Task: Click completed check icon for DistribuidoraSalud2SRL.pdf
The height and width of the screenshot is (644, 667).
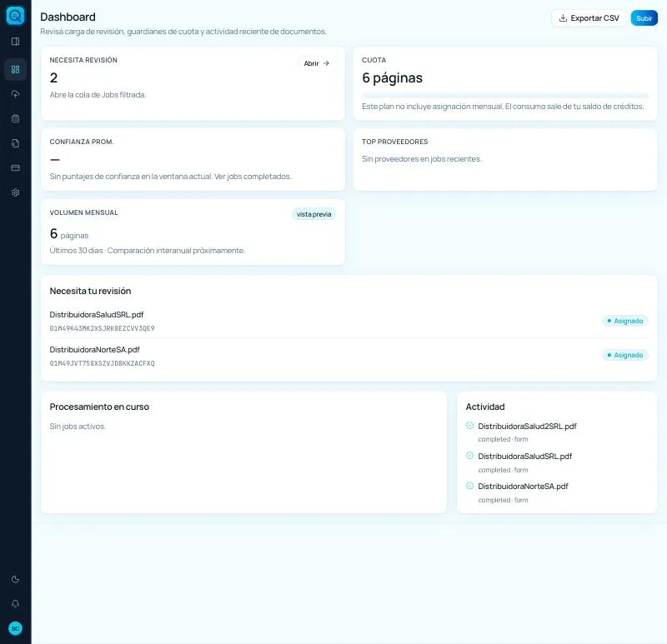Action: click(469, 426)
